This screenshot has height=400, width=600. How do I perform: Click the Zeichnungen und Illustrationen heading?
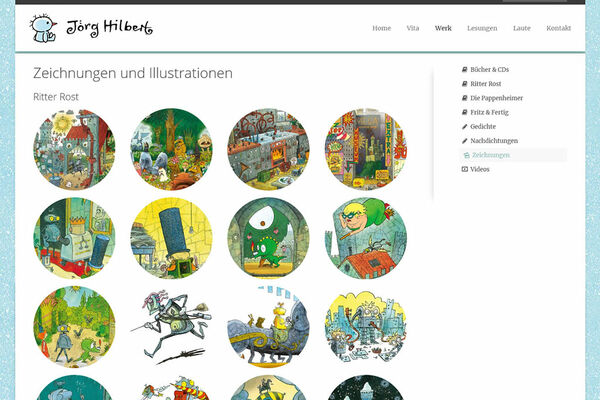pos(133,73)
